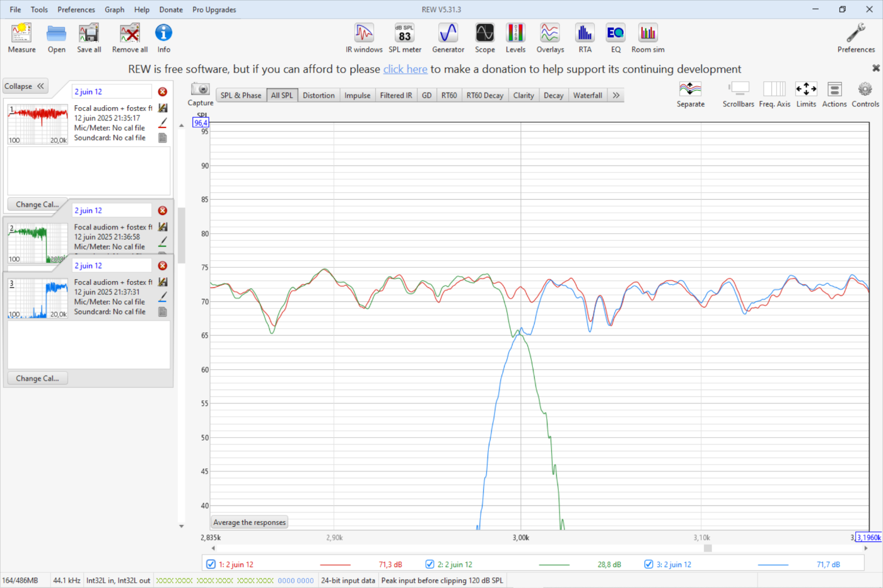Click the Capture camera icon
Image resolution: width=883 pixels, height=588 pixels.
(x=200, y=89)
